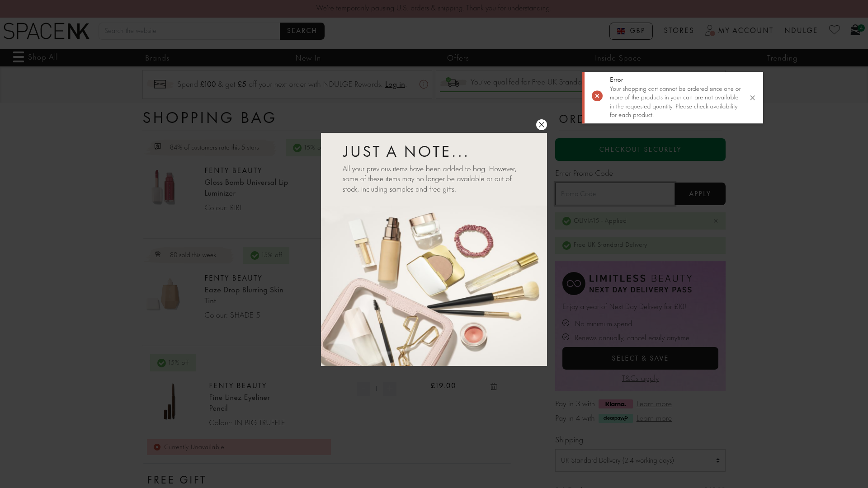This screenshot has height=488, width=868.
Task: Open the Brands menu
Action: [157, 58]
